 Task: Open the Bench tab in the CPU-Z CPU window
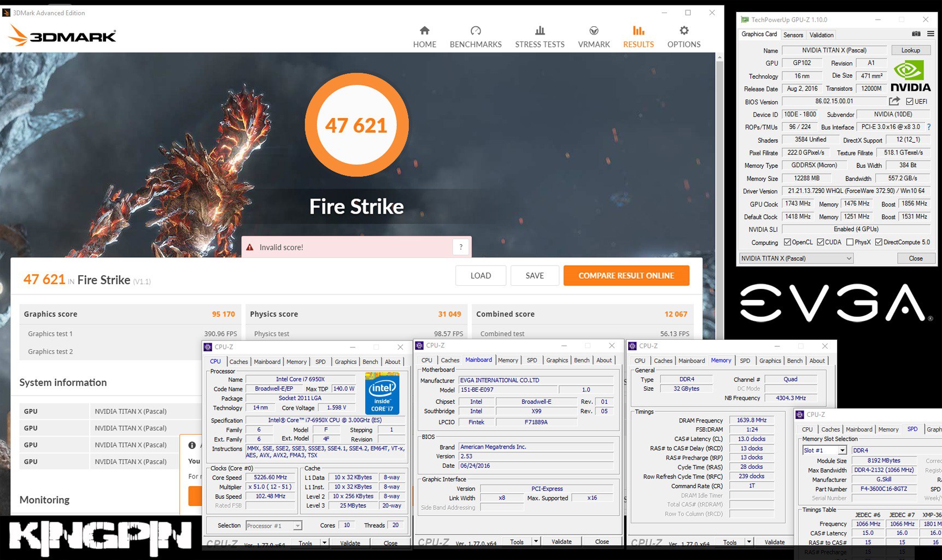coord(370,362)
